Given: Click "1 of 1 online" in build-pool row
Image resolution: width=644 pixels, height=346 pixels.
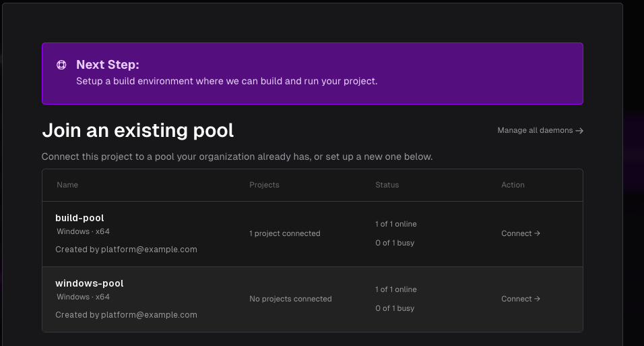Looking at the screenshot, I should click(396, 224).
